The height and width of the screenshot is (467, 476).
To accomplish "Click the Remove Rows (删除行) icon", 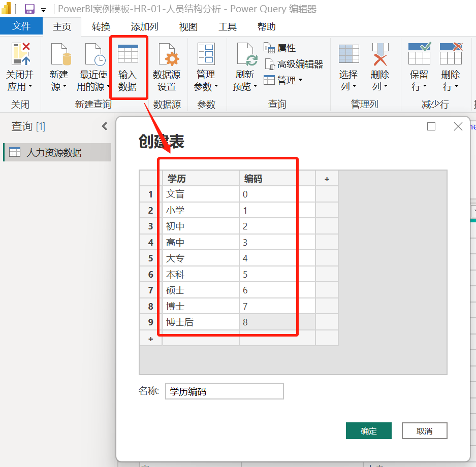I will pos(451,53).
